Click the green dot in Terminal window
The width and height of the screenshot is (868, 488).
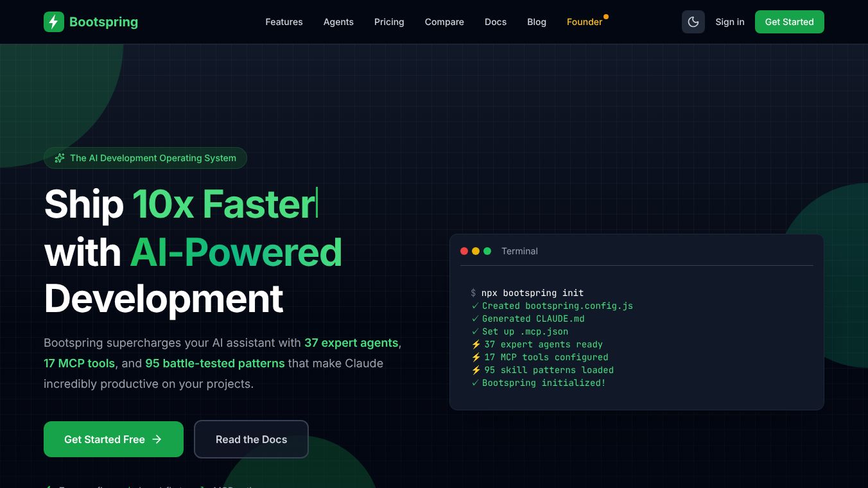(487, 251)
